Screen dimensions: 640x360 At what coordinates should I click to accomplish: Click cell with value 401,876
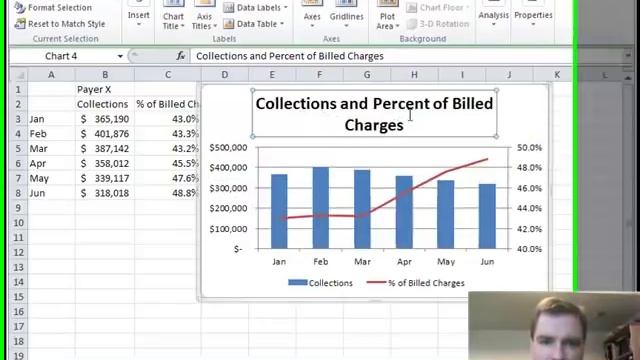click(x=105, y=134)
